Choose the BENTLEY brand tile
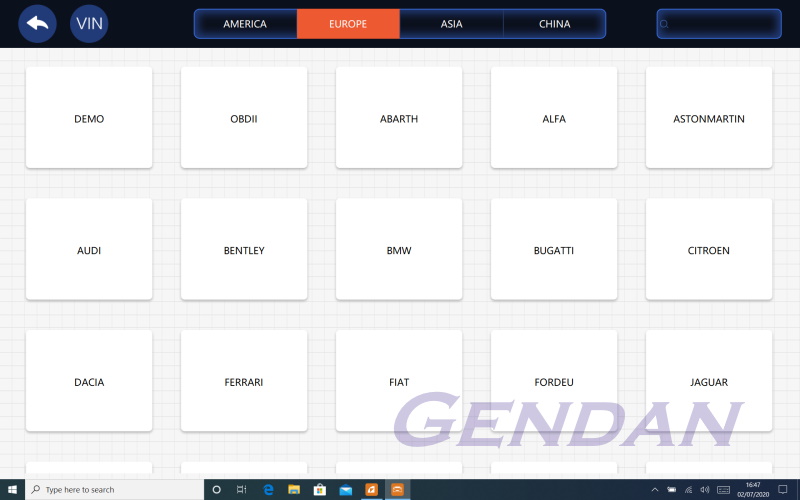This screenshot has height=500, width=800. (244, 249)
